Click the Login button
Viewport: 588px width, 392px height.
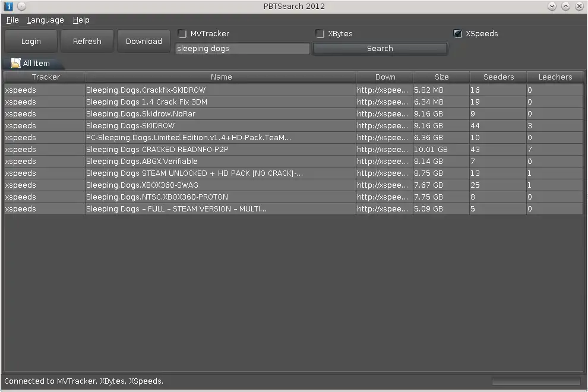(x=31, y=41)
